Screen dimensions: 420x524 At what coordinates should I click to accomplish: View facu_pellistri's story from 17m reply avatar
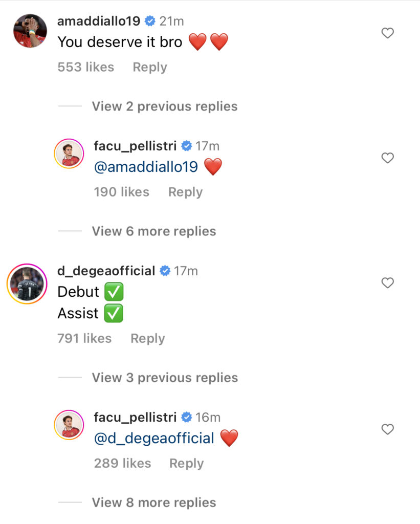click(69, 154)
